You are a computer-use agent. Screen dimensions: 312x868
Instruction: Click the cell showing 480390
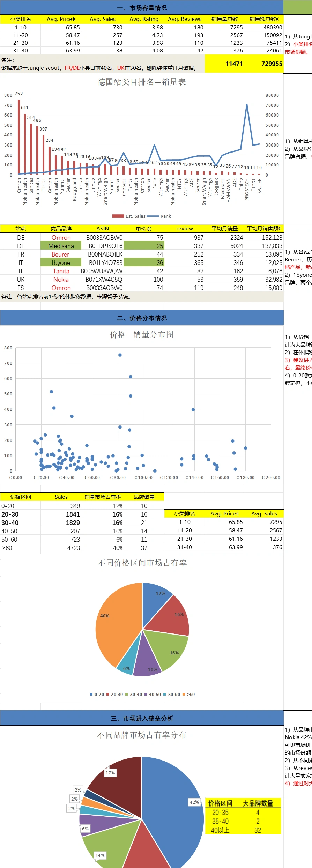click(x=264, y=27)
